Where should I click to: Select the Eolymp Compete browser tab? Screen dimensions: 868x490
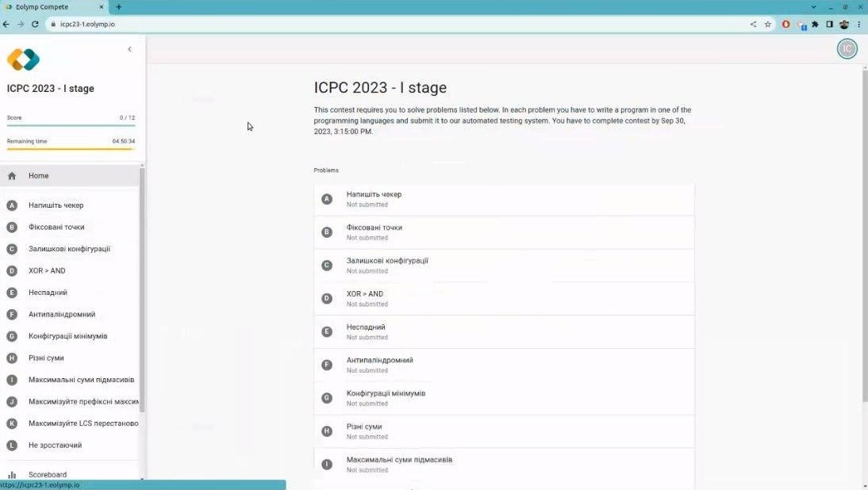click(55, 7)
